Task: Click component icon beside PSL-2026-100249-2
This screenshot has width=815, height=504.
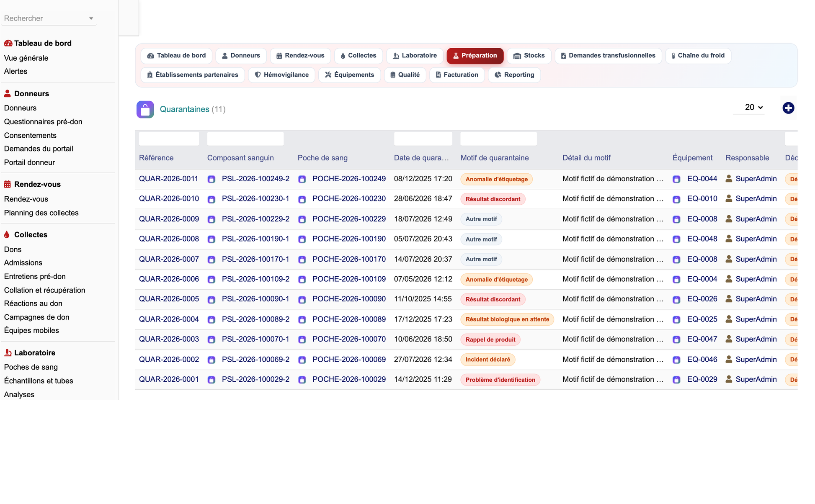Action: click(211, 179)
